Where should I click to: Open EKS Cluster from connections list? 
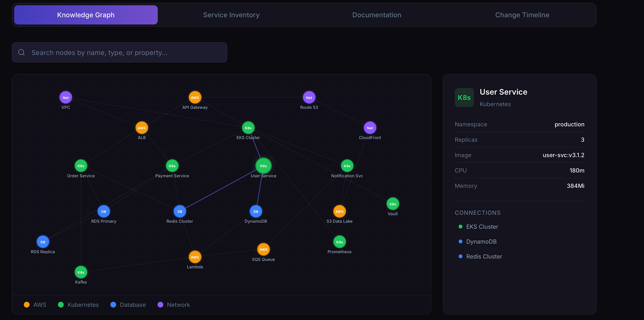click(482, 226)
